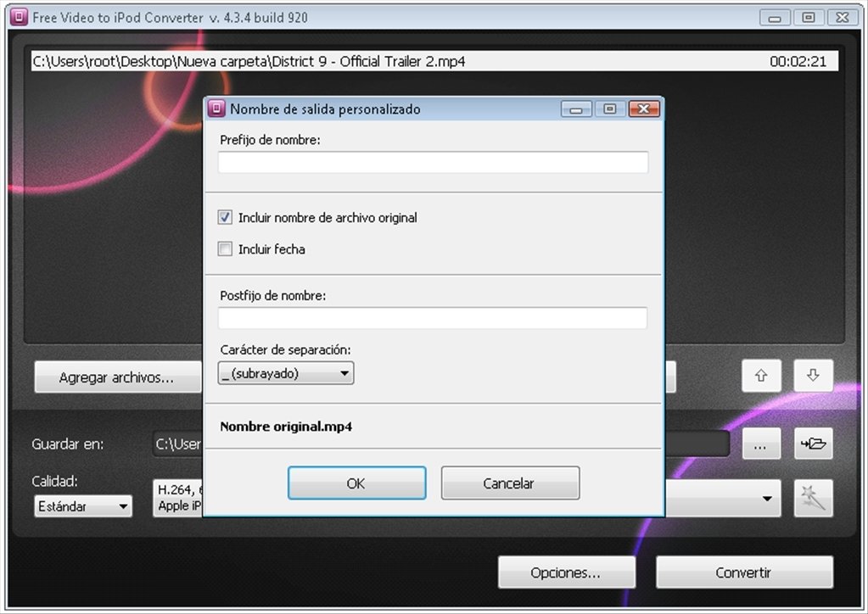Open the output folder via the folder icon
868x614 pixels.
point(813,444)
